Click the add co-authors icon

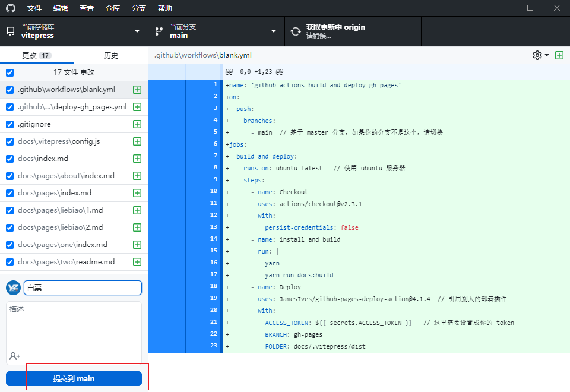[x=15, y=356]
